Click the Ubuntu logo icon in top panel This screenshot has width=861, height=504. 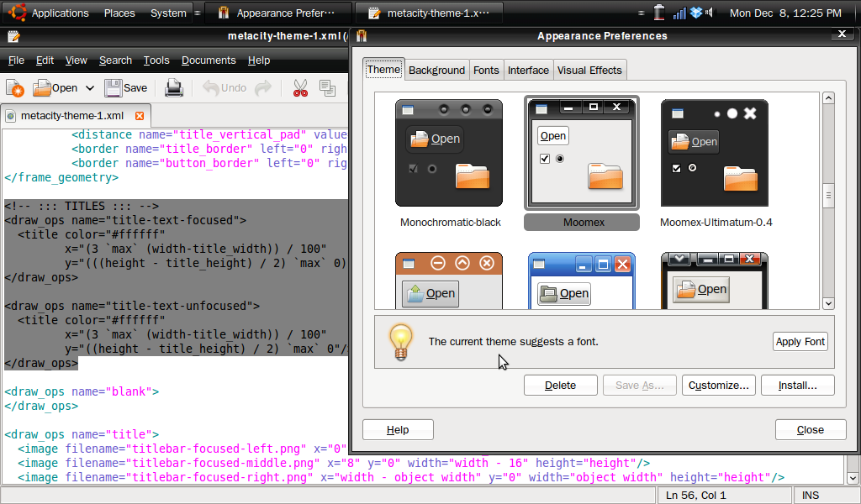(18, 12)
